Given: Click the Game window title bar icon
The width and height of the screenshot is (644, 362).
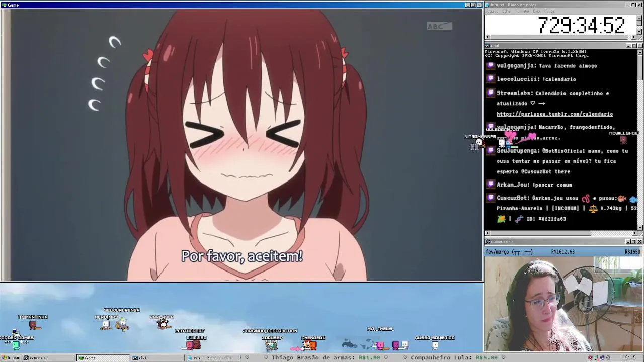Looking at the screenshot, I should pyautogui.click(x=4, y=5).
